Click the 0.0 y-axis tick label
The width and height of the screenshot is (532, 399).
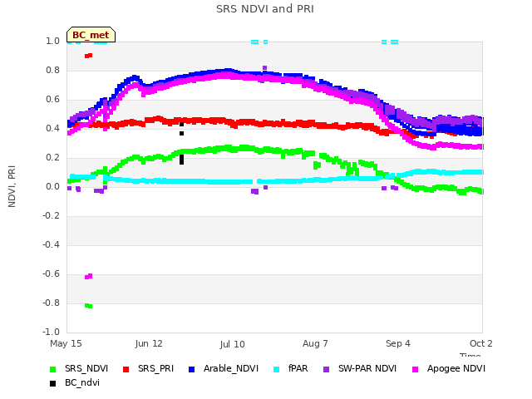52,186
